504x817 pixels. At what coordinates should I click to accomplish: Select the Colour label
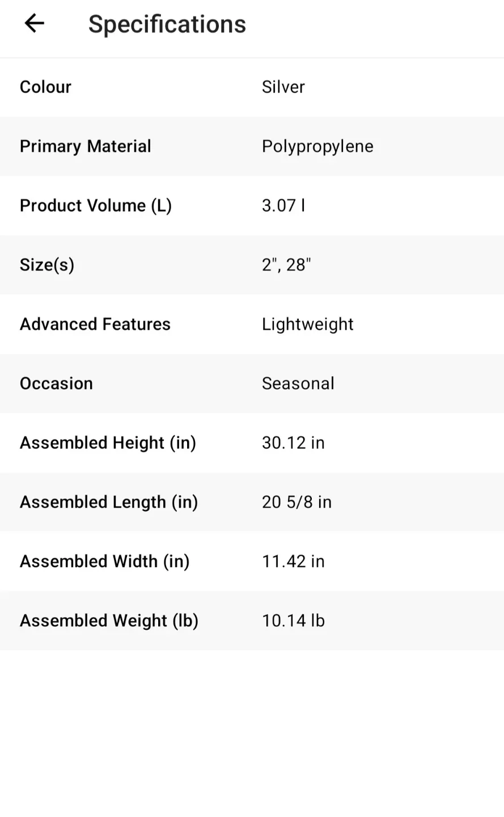tap(45, 87)
